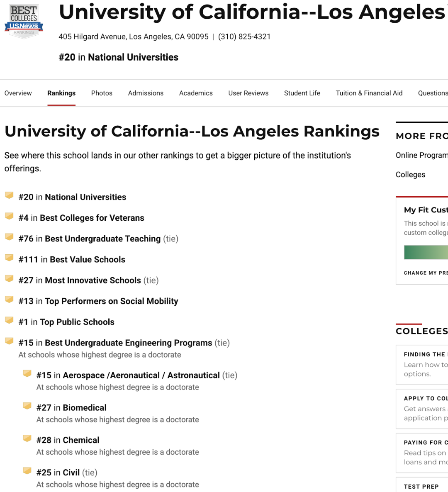Open the Civil engineering ranking link
Viewport: 448px width, 492px height.
coord(71,473)
